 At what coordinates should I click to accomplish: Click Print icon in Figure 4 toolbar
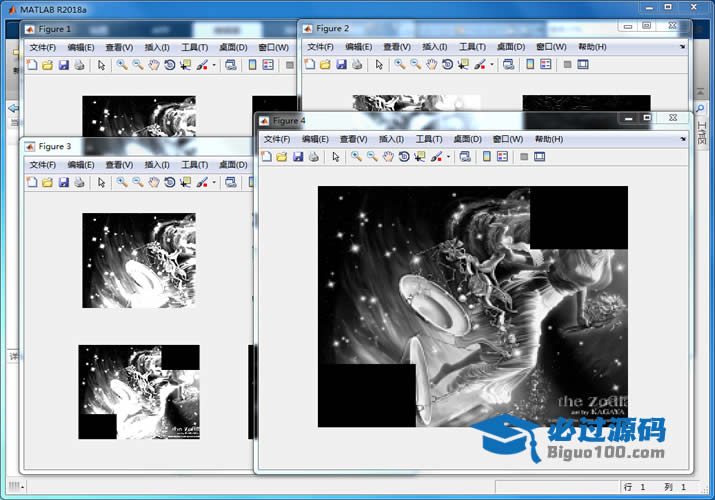point(314,157)
